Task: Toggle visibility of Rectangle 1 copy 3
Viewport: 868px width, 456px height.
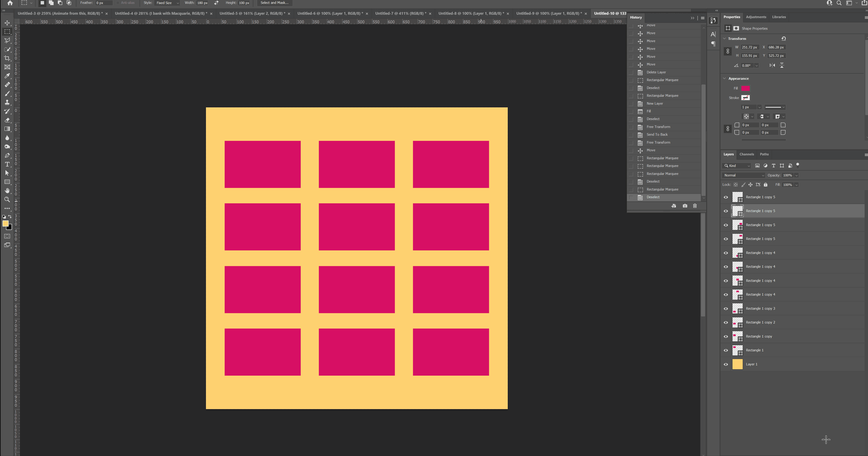Action: tap(726, 309)
